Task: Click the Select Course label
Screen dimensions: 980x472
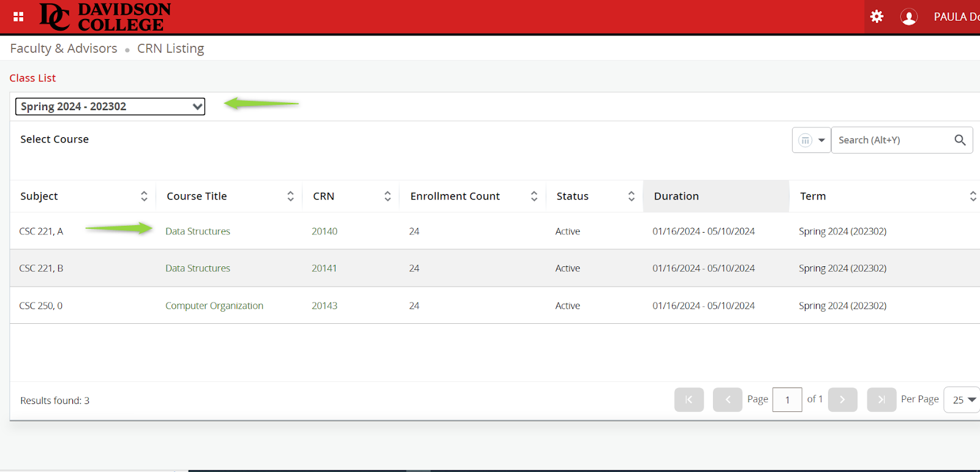Action: [55, 139]
